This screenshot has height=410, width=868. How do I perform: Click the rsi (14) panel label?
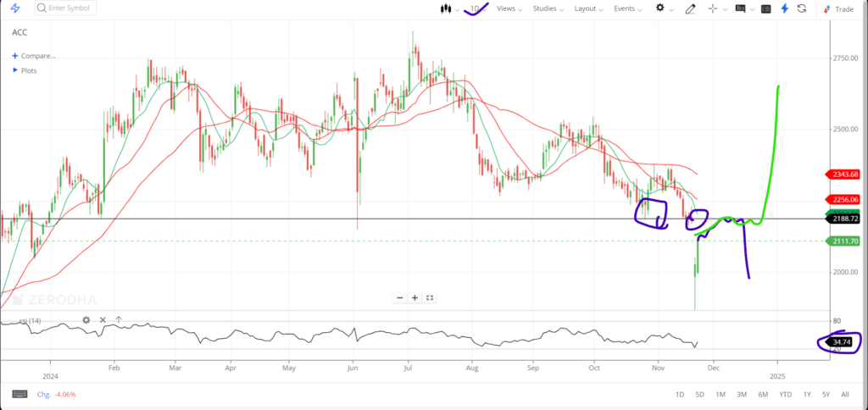pyautogui.click(x=30, y=320)
